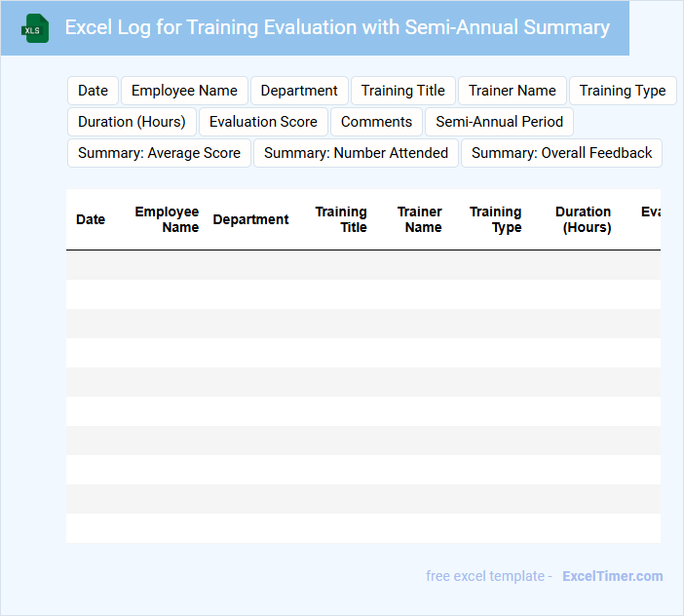Image resolution: width=684 pixels, height=616 pixels.
Task: Click the Employee Name tag
Action: click(184, 91)
